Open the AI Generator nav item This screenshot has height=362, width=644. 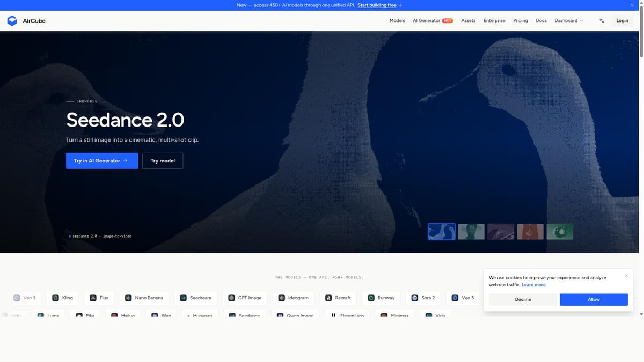tap(433, 21)
